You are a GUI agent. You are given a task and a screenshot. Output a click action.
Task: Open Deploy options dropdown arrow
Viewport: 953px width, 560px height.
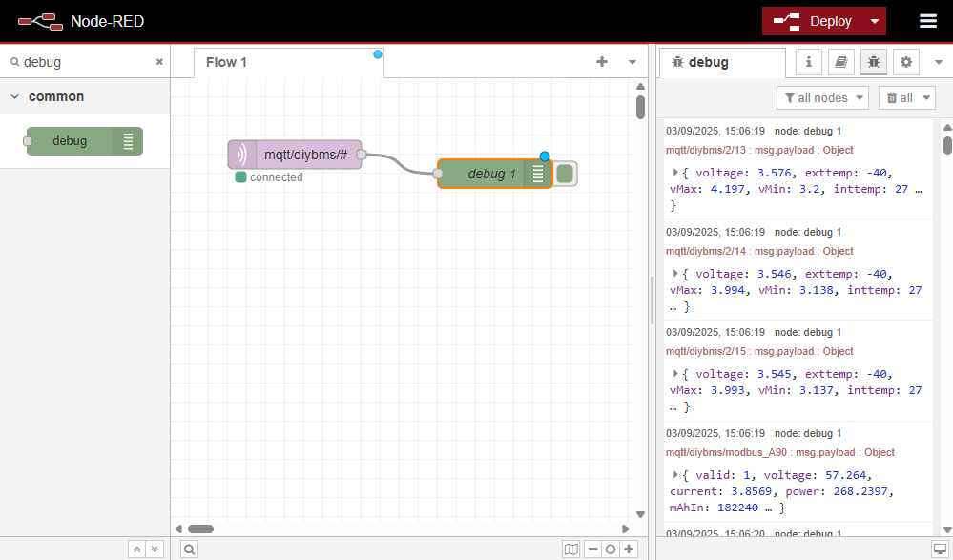(x=875, y=21)
